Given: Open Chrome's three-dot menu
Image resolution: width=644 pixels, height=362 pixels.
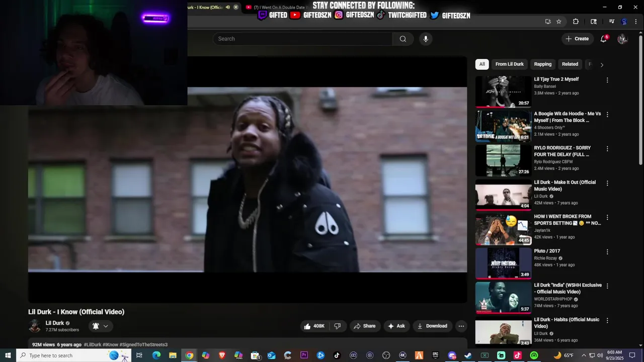Looking at the screenshot, I should (x=637, y=22).
